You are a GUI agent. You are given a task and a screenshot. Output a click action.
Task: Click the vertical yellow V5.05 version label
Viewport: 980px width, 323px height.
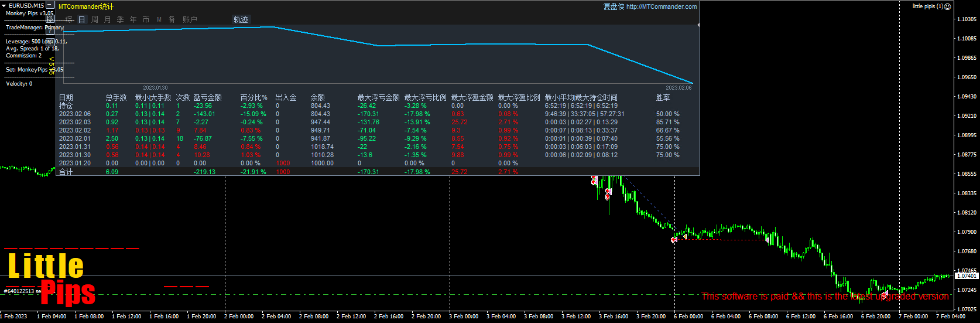[x=52, y=66]
